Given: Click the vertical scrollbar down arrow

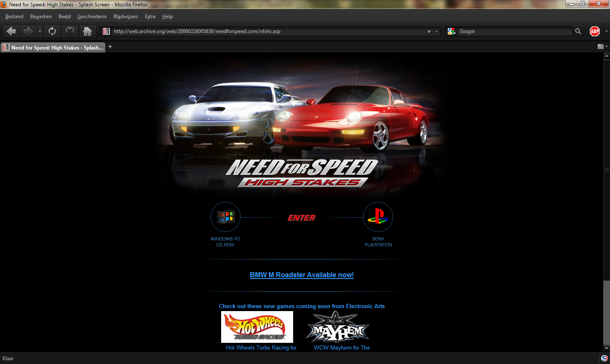Looking at the screenshot, I should [x=607, y=348].
